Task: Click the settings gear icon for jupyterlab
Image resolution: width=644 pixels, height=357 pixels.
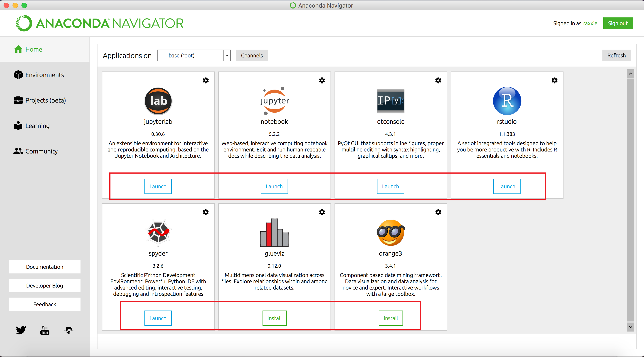Action: [x=205, y=80]
